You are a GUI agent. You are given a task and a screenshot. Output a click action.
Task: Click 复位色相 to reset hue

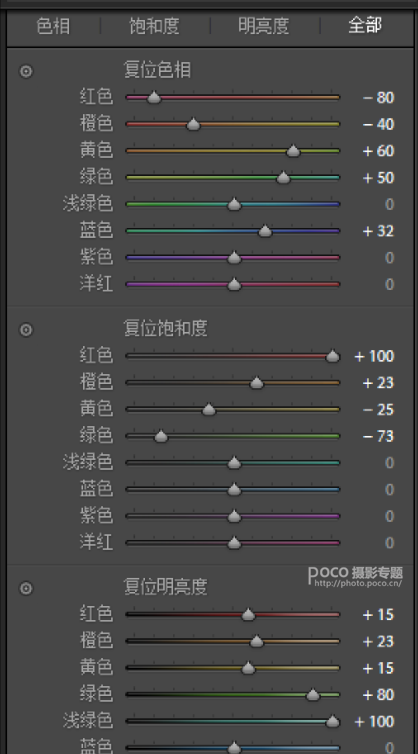[x=157, y=70]
